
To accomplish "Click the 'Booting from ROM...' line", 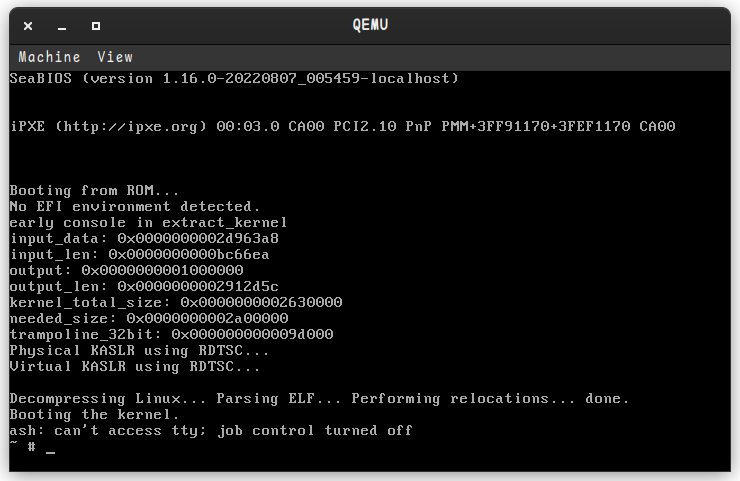I will [94, 190].
